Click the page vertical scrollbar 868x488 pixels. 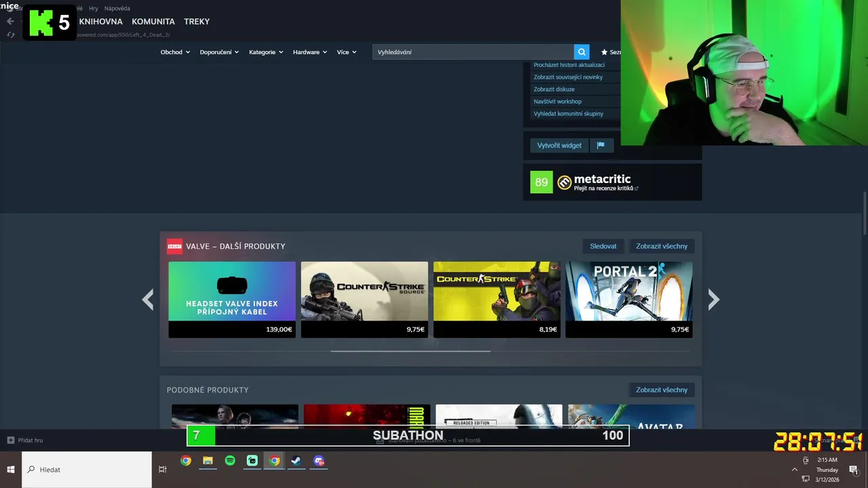[865, 215]
